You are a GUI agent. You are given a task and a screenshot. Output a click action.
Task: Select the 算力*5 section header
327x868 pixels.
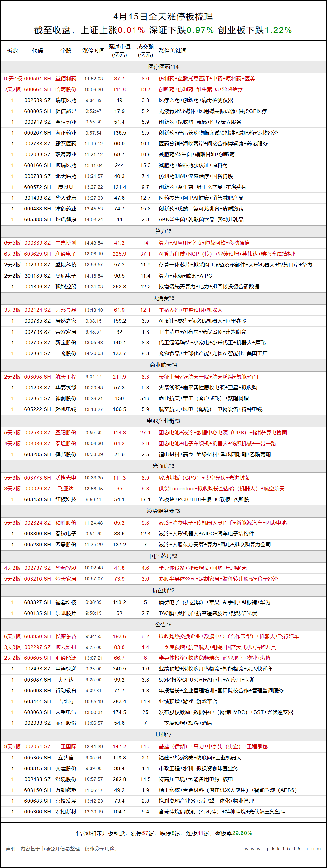click(163, 231)
